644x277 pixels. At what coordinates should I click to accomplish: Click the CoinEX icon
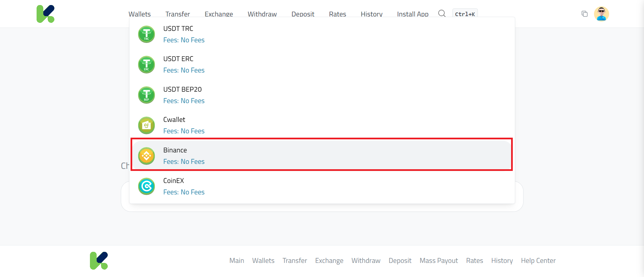point(147,186)
